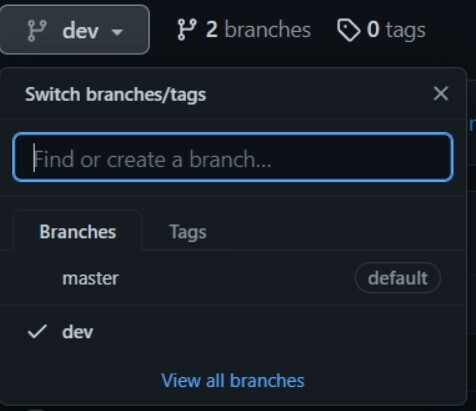Image resolution: width=476 pixels, height=411 pixels.
Task: Switch to the Branches tab
Action: (77, 231)
